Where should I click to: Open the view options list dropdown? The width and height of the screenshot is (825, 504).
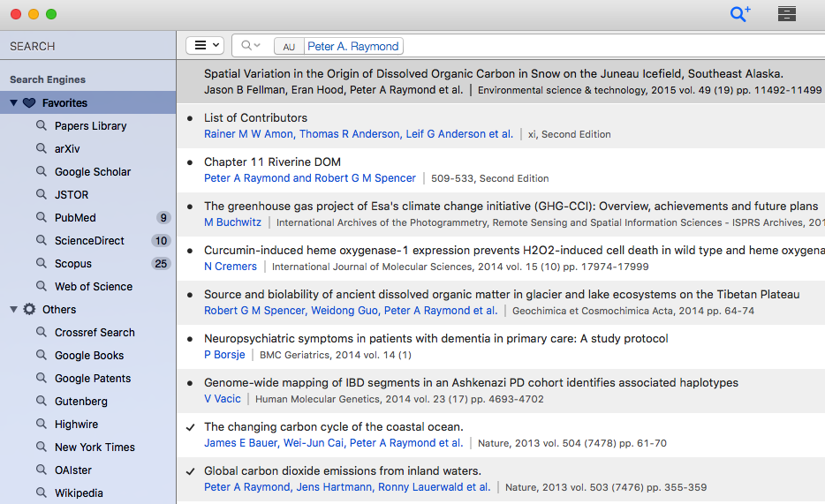205,46
